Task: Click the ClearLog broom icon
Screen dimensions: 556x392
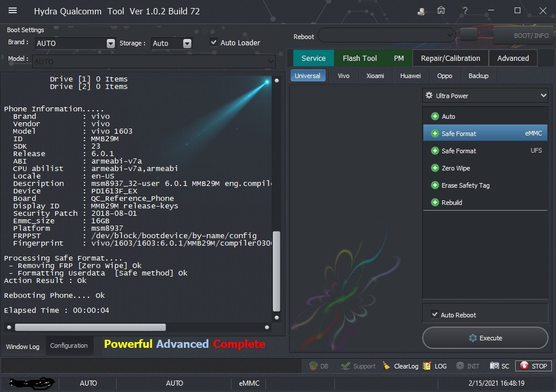Action: 387,366
